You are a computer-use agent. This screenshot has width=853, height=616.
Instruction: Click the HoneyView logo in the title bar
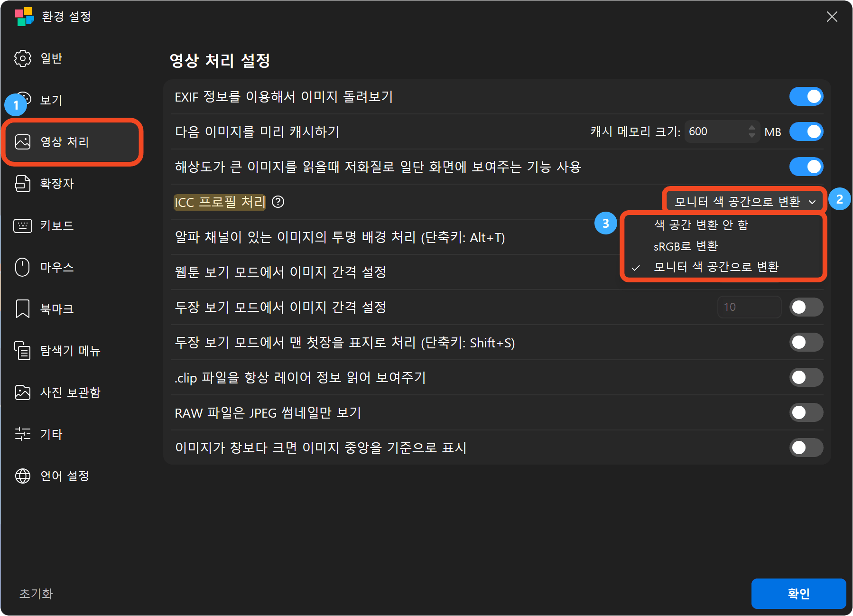24,17
